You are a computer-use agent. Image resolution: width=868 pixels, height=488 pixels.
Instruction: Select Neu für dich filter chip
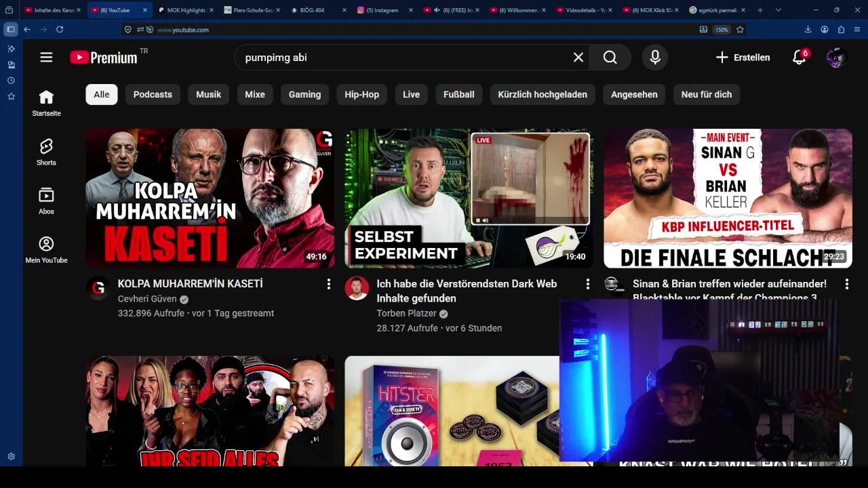click(707, 94)
